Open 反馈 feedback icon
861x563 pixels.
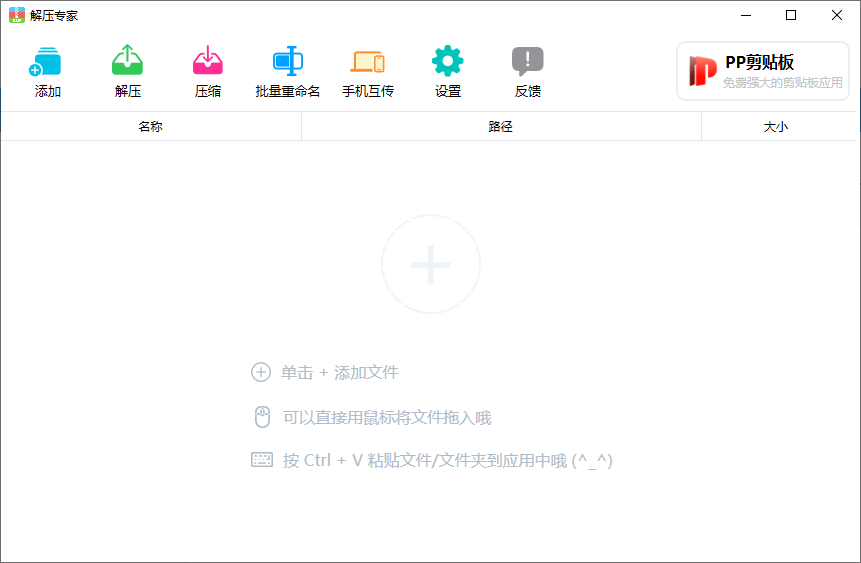click(x=528, y=71)
